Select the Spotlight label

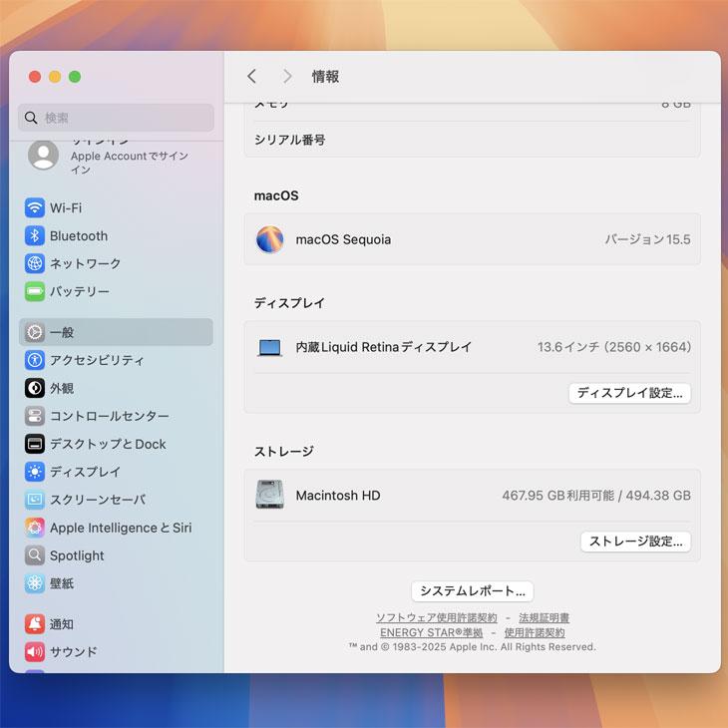77,555
